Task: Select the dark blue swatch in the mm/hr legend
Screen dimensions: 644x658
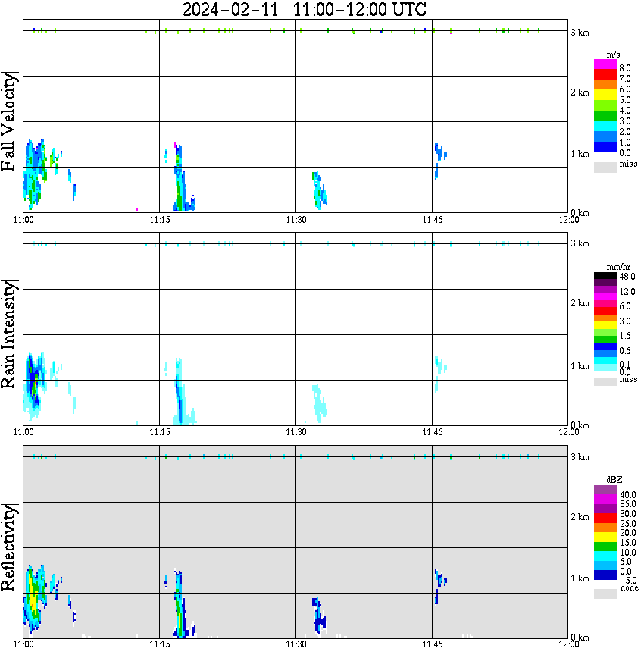Action: tap(605, 346)
